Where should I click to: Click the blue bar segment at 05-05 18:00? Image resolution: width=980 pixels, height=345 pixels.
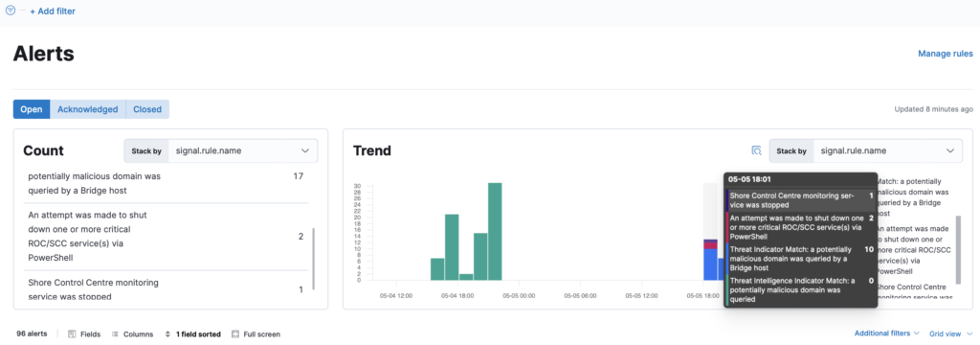click(710, 264)
